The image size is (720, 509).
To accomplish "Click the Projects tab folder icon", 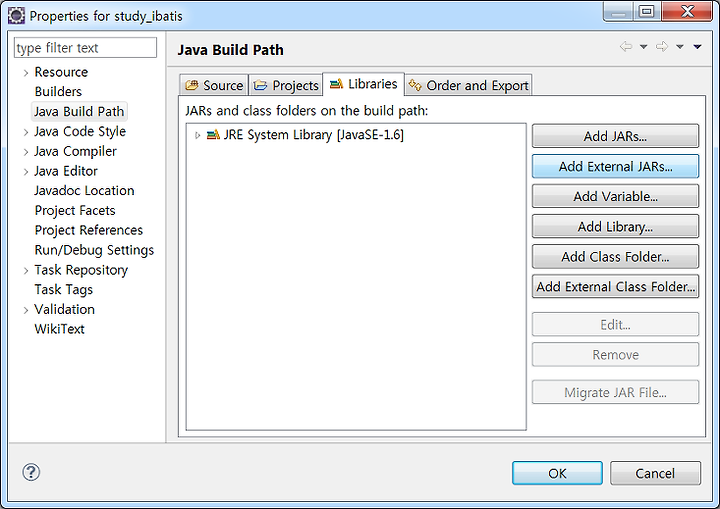I will (260, 85).
